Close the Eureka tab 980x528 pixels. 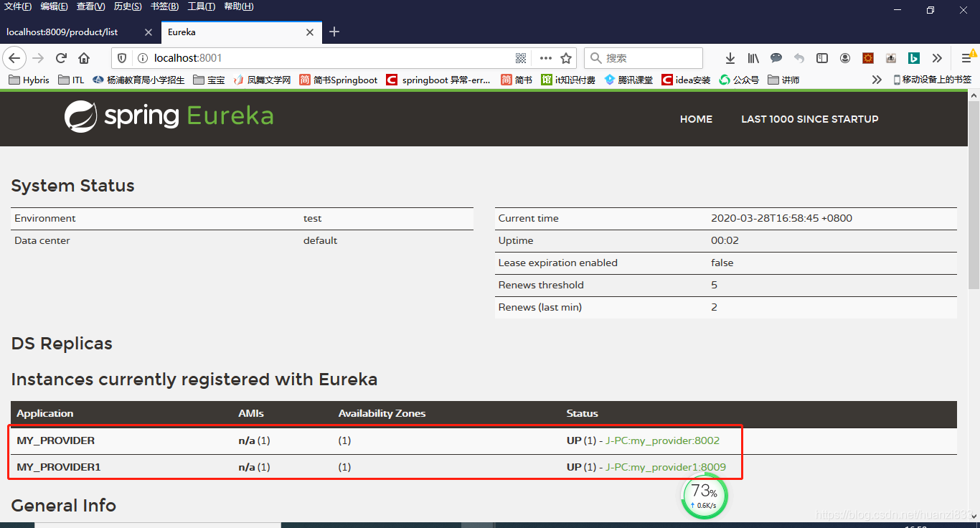click(310, 32)
